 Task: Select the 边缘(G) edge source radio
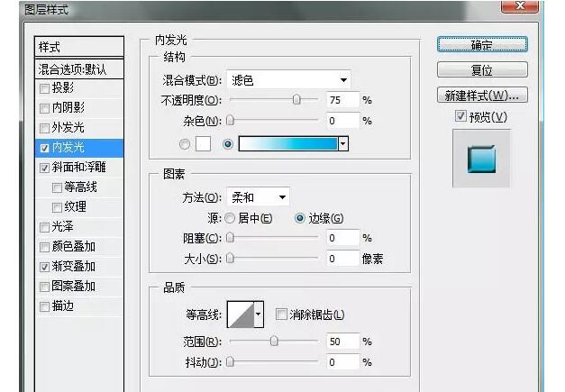point(300,218)
